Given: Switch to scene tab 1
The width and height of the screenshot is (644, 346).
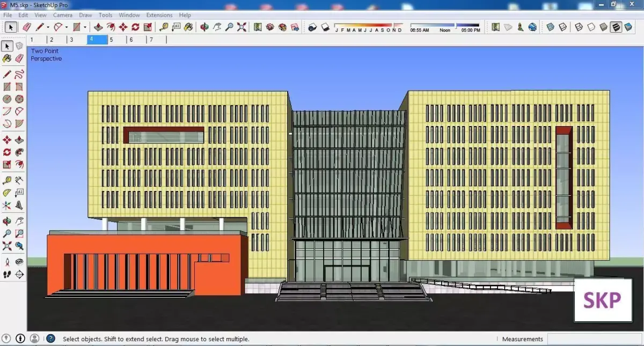Looking at the screenshot, I should coord(36,40).
